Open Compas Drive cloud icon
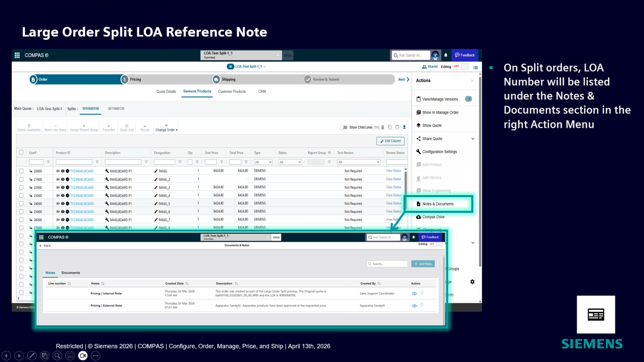 click(x=419, y=217)
